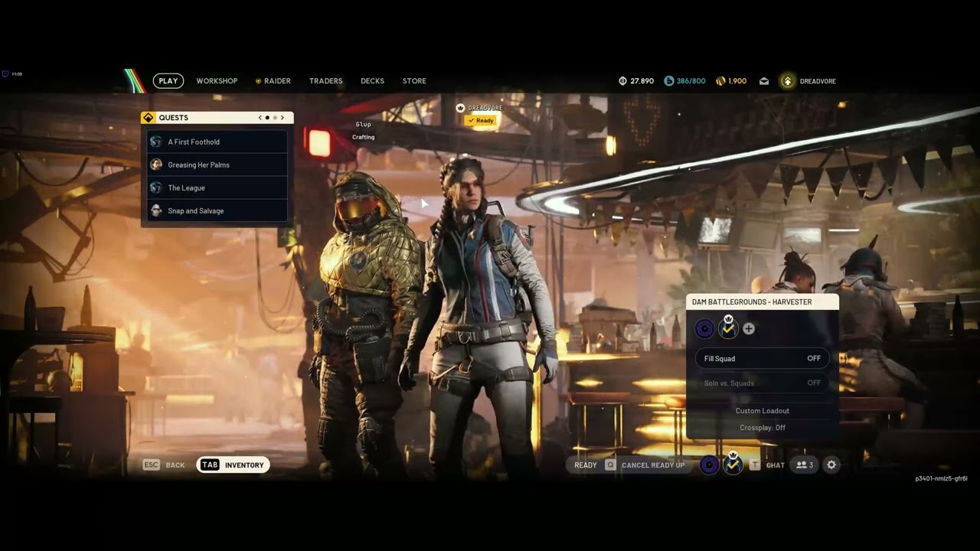The image size is (980, 551).
Task: Go to the Store tab
Action: tap(414, 81)
